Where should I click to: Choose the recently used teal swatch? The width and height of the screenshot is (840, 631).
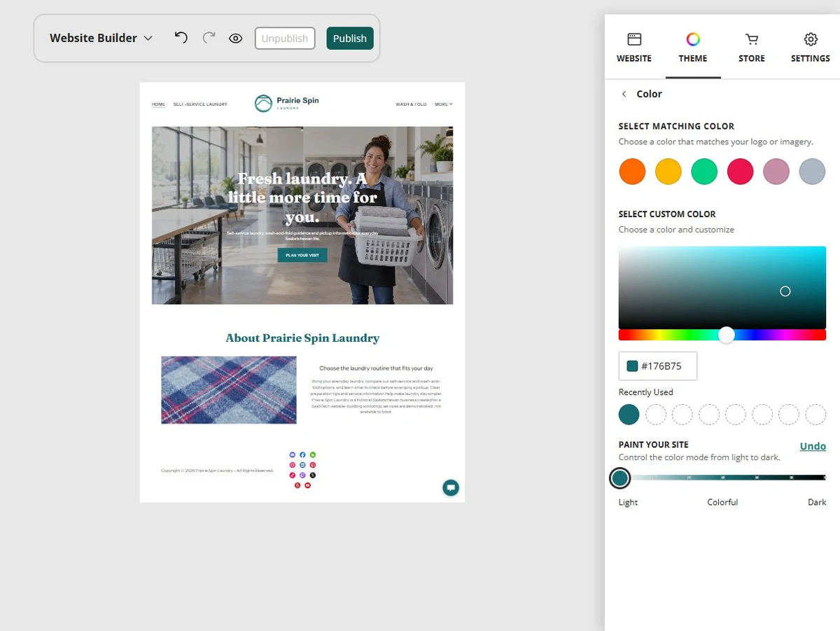point(629,415)
